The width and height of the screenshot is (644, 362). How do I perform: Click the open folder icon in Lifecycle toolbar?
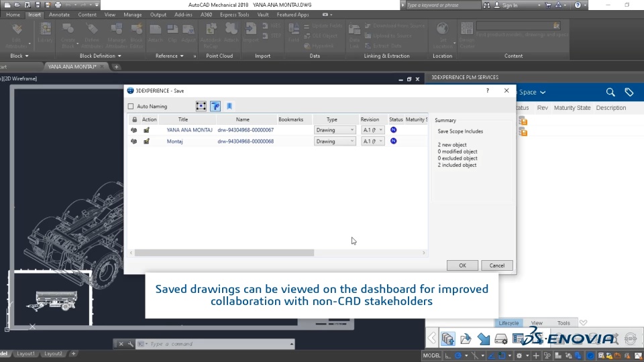coord(466,339)
